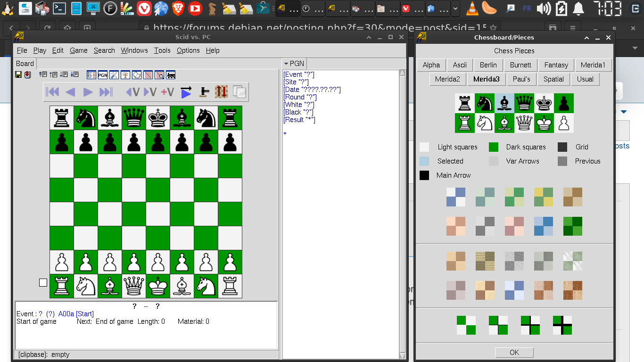Confirm with the OK button
The width and height of the screenshot is (644, 362).
pos(514,352)
